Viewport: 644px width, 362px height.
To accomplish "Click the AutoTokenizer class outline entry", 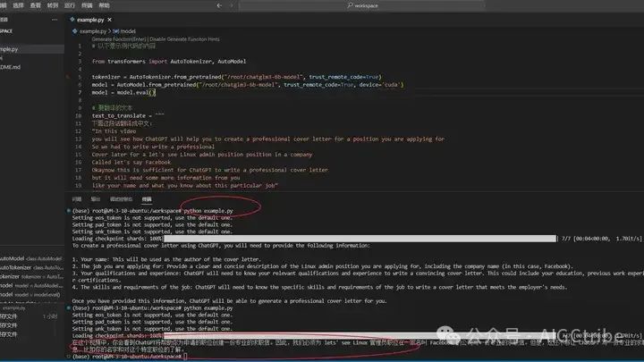I will [x=31, y=267].
